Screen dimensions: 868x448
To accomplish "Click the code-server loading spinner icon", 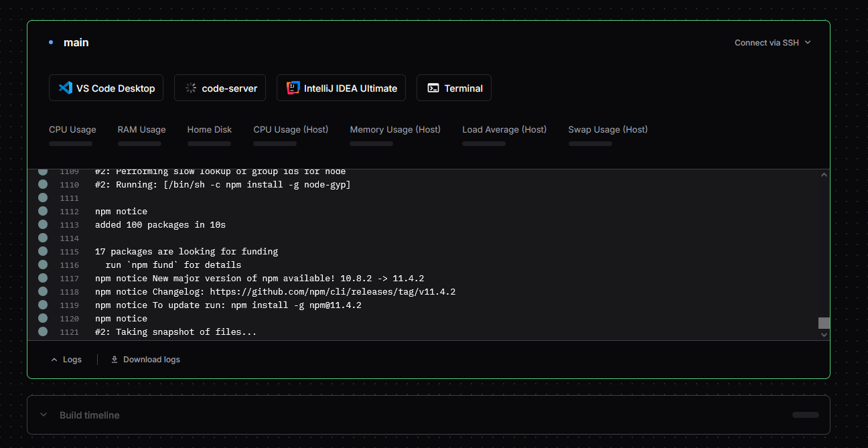I will coord(191,88).
